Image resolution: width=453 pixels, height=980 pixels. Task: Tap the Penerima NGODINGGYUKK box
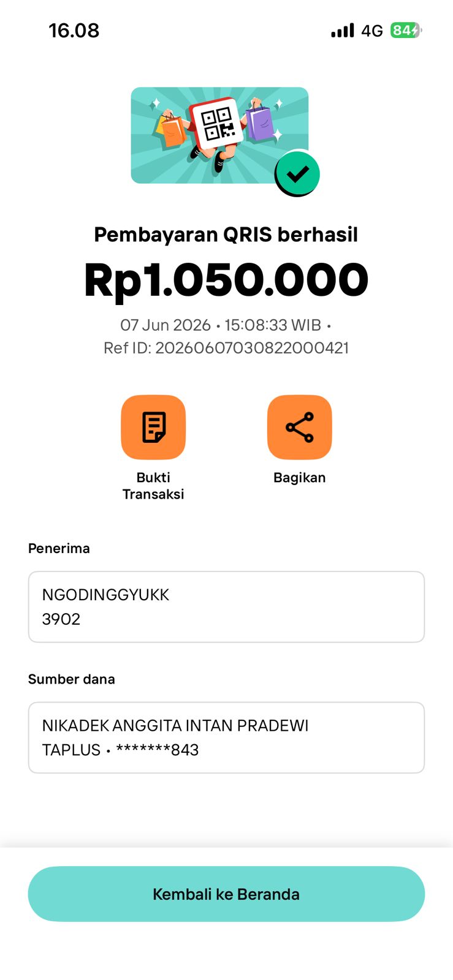226,607
